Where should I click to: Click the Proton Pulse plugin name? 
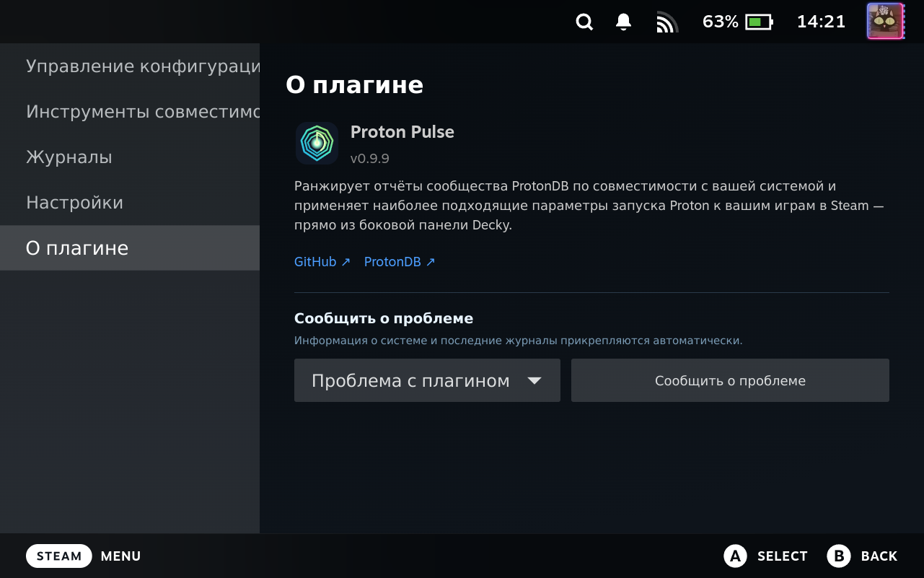[402, 132]
